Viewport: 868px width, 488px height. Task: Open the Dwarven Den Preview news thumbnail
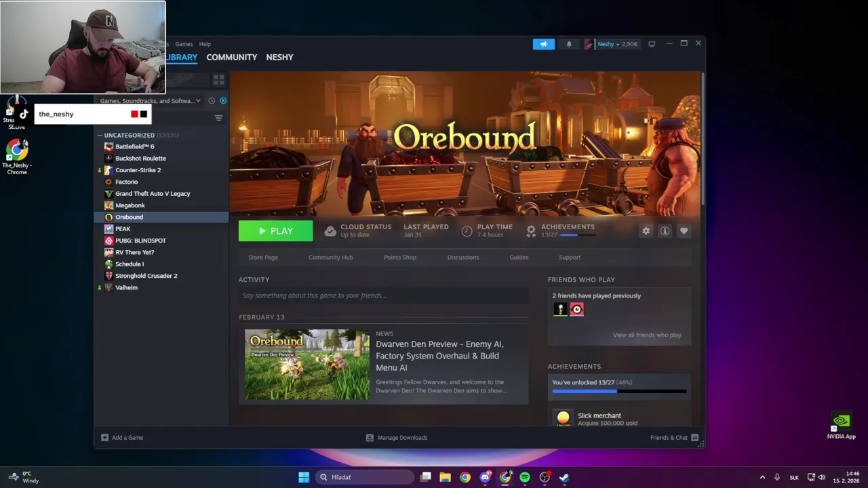tap(307, 365)
